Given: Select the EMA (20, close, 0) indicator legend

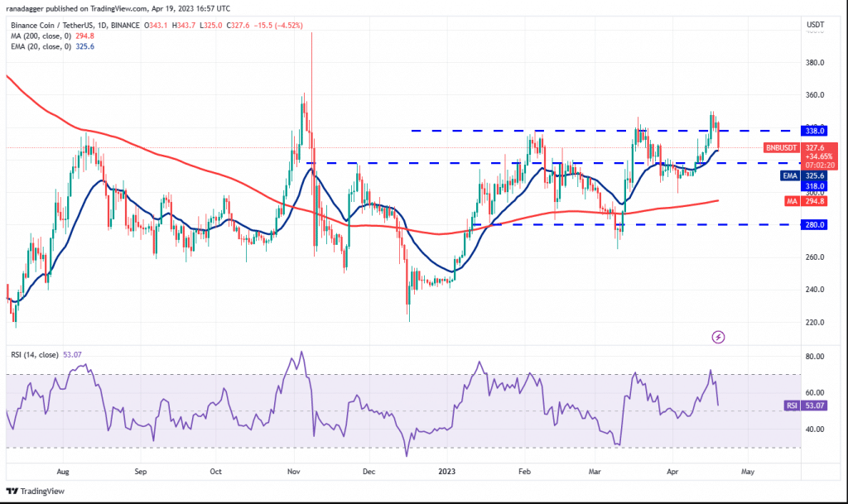Looking at the screenshot, I should (52, 46).
